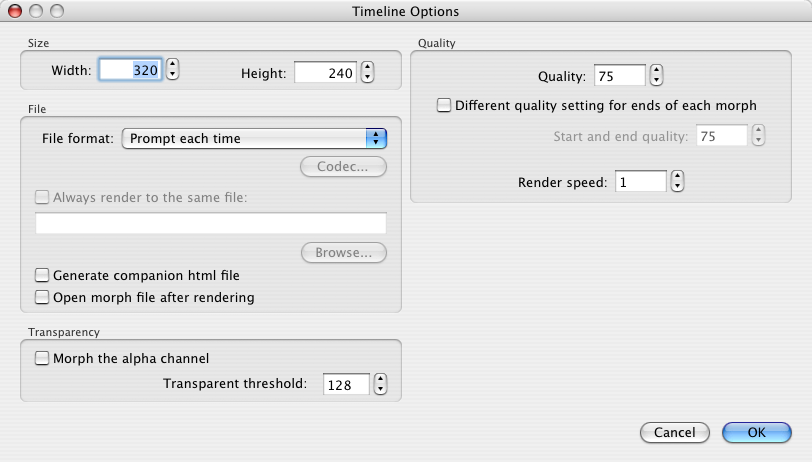The image size is (812, 462).
Task: Decrease Render speed with the stepper arrow
Action: coord(678,187)
